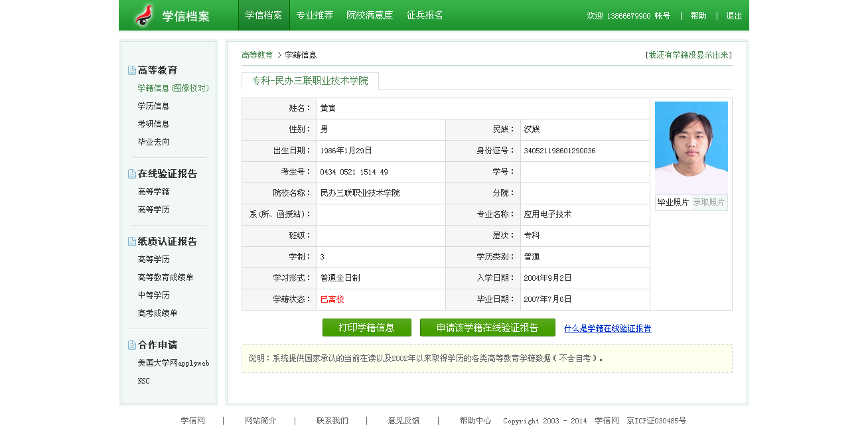Go to 院校满意度 in top navigation

click(x=370, y=15)
